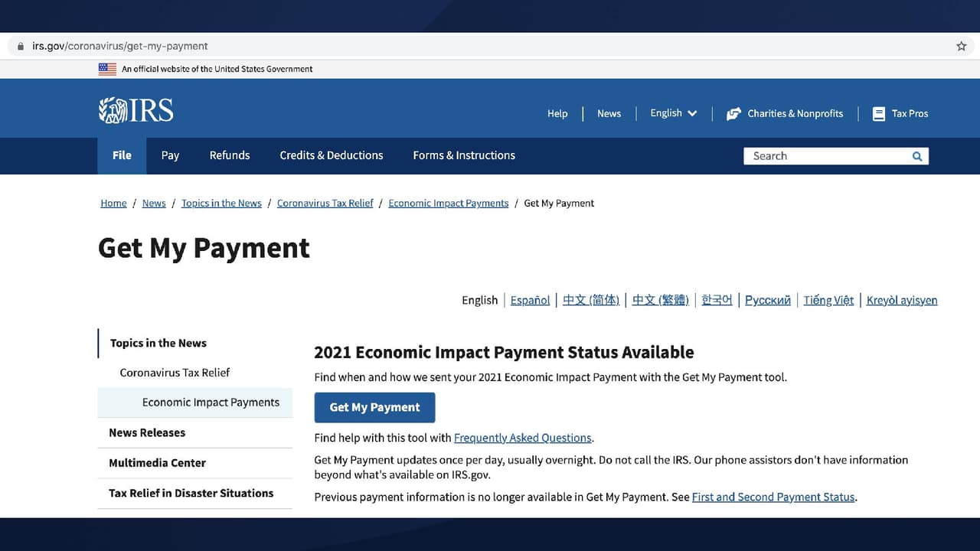The image size is (980, 551).
Task: Open Multimedia Center from the sidebar
Action: (x=157, y=463)
